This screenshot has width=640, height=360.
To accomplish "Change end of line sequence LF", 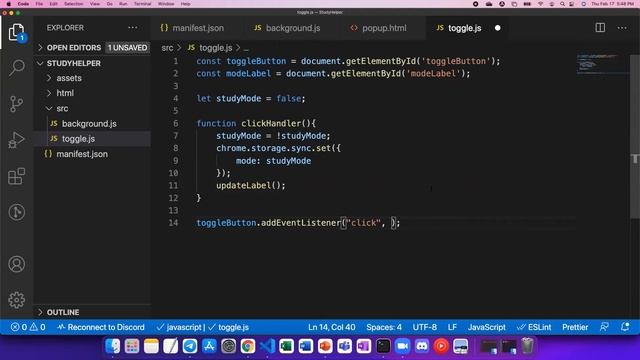I will point(452,327).
